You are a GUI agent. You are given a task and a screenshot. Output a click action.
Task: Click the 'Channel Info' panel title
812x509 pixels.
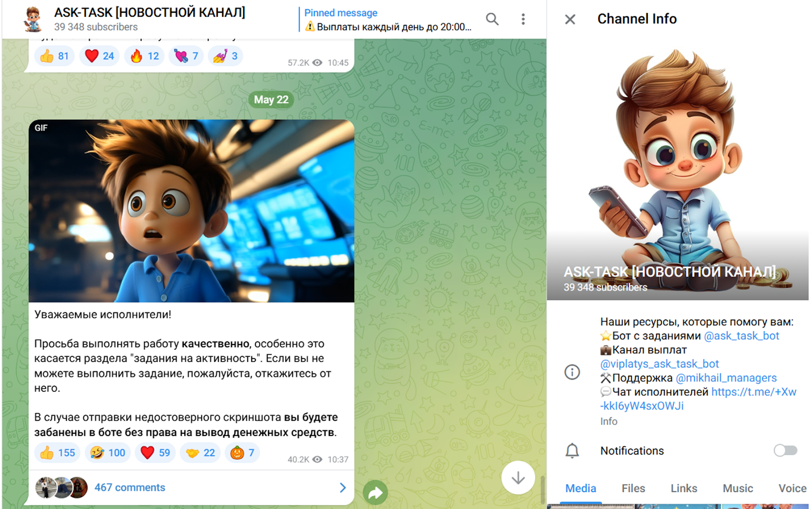click(x=637, y=19)
